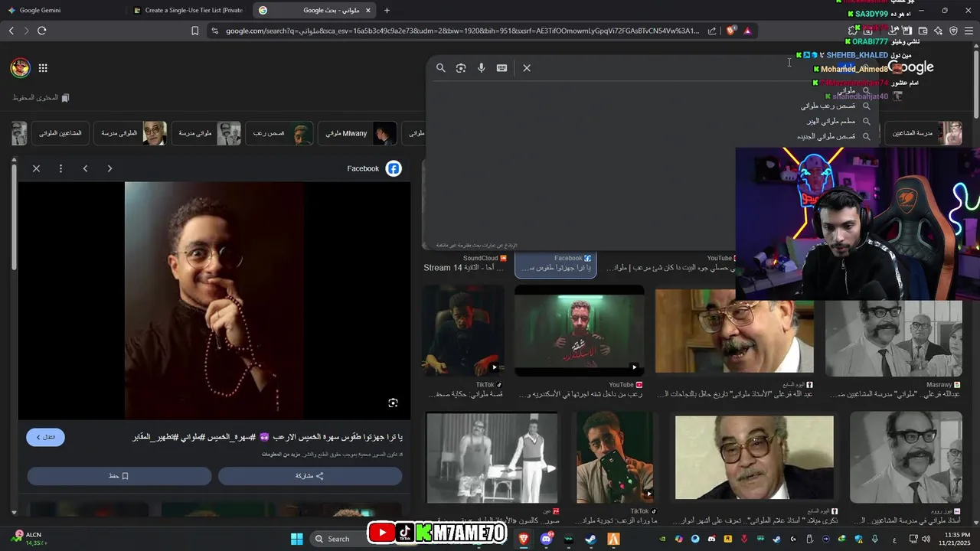Click the blue انتقال visit button
980x551 pixels.
tap(45, 437)
